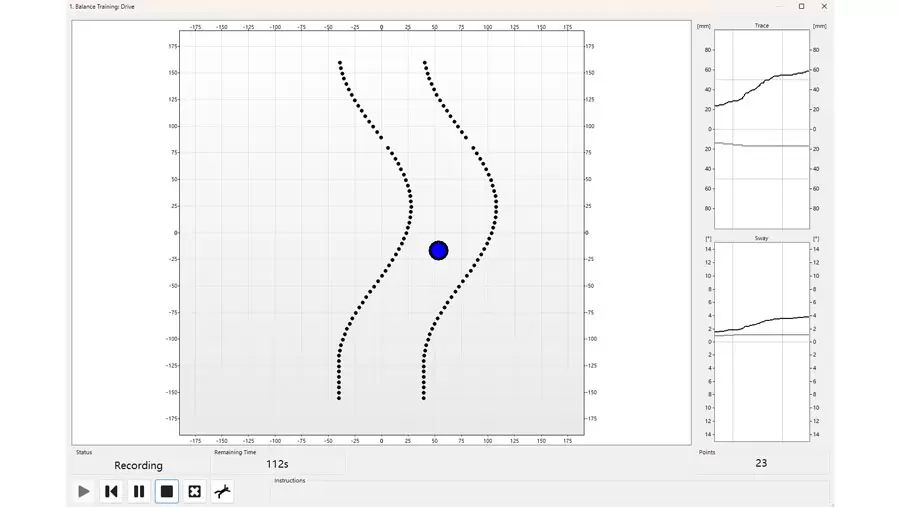This screenshot has height=507, width=900.
Task: Close the Balance Training window
Action: click(x=824, y=6)
